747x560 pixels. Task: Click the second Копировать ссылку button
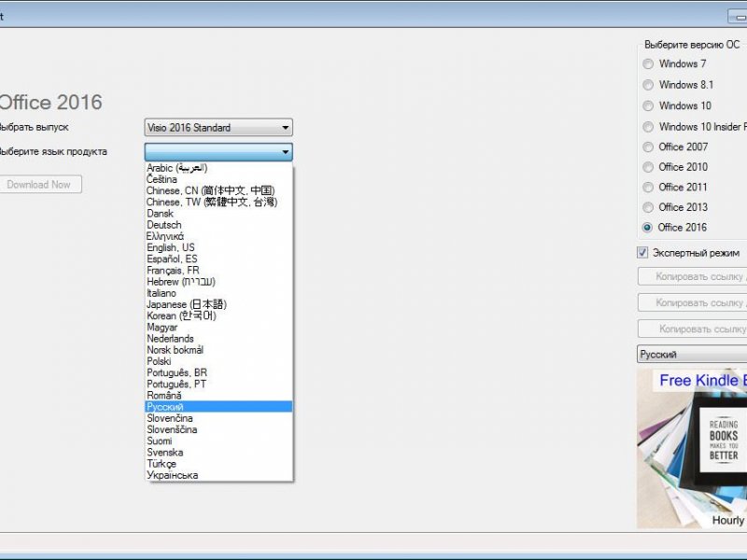click(x=692, y=302)
